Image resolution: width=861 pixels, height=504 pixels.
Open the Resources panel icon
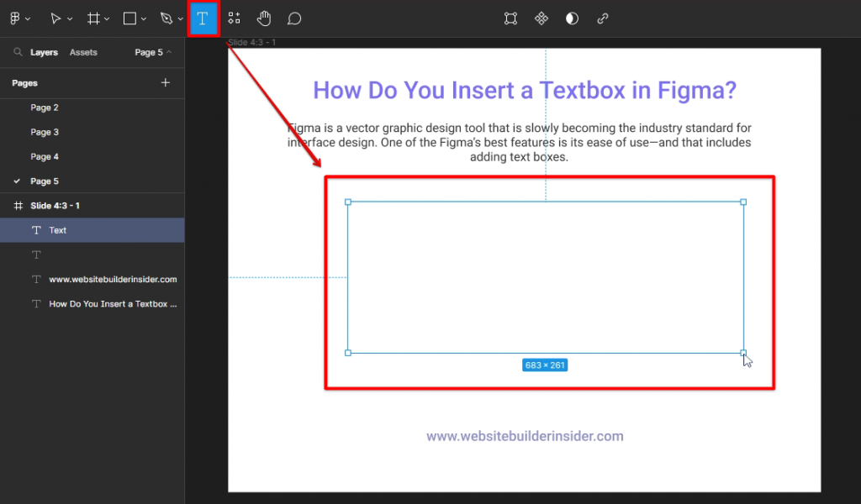pyautogui.click(x=234, y=18)
